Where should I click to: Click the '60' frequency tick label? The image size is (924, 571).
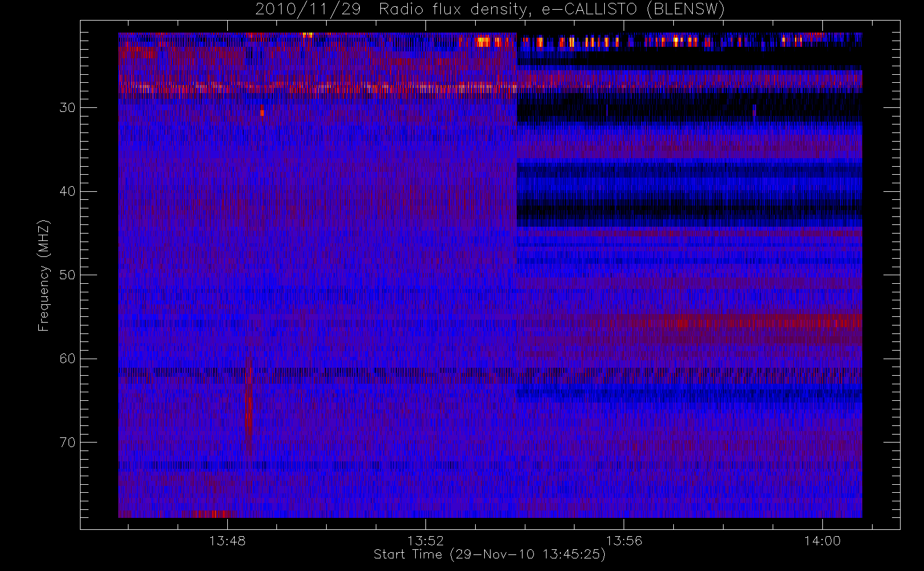tap(67, 359)
